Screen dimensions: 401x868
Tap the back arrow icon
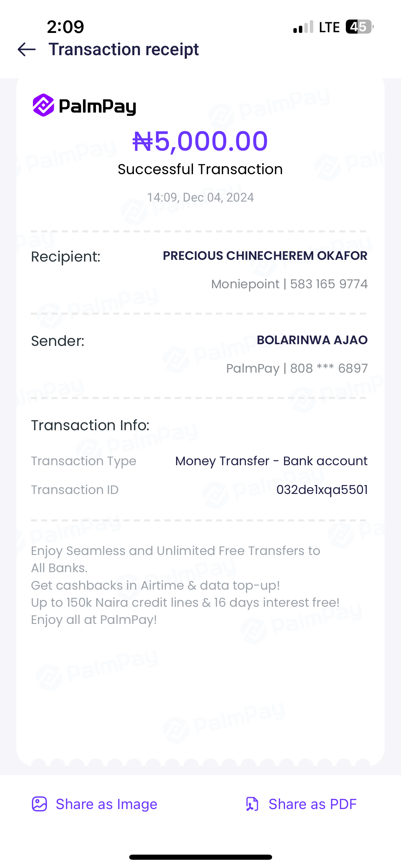(x=27, y=49)
